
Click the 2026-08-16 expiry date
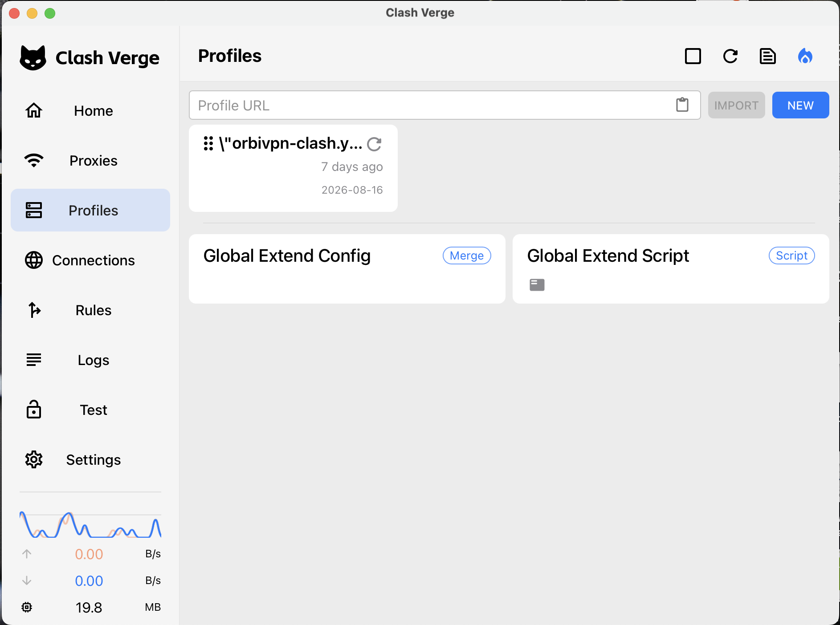352,190
